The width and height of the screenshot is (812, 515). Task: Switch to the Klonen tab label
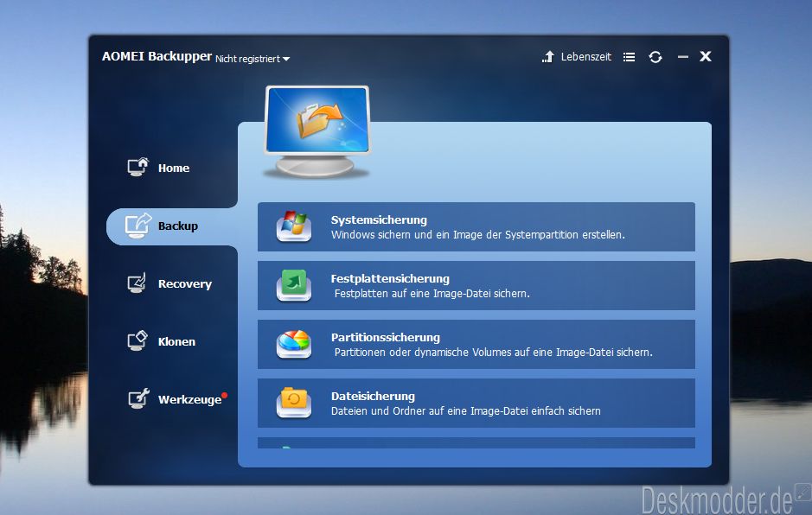[x=176, y=341]
